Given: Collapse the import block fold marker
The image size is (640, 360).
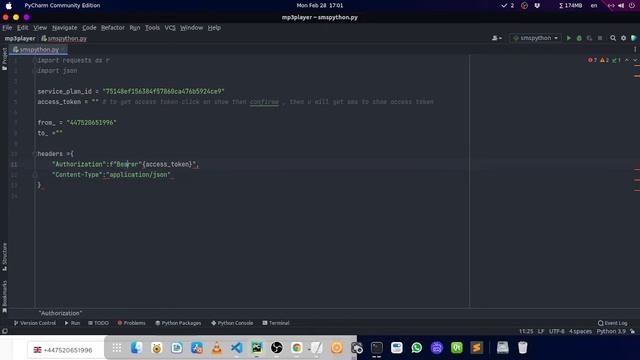Looking at the screenshot, I should [35, 60].
